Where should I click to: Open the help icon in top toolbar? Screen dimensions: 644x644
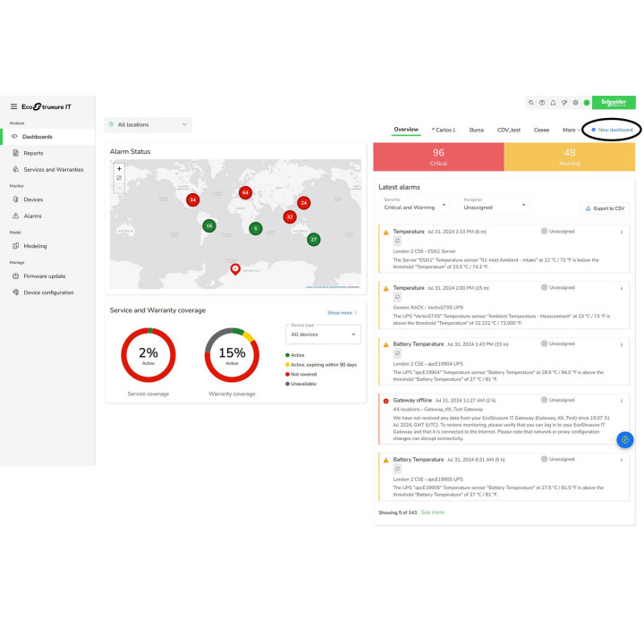click(x=542, y=103)
